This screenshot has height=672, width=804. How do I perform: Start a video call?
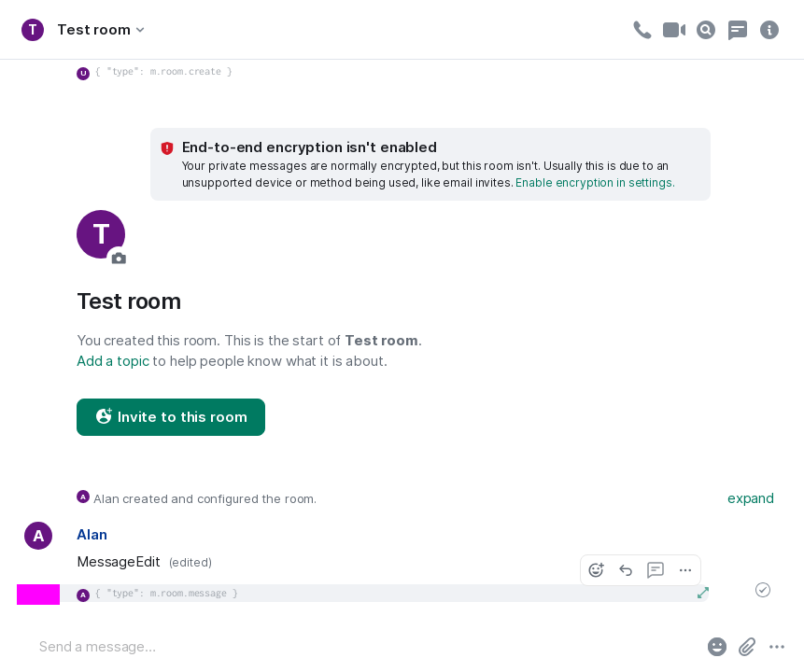coord(674,30)
